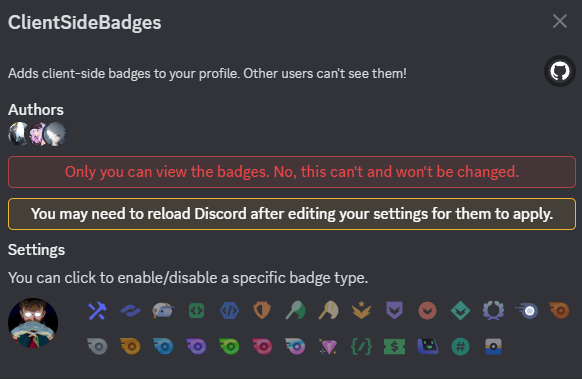582x379 pixels.
Task: Toggle the Partnered Server Owner badge
Action: tap(130, 311)
